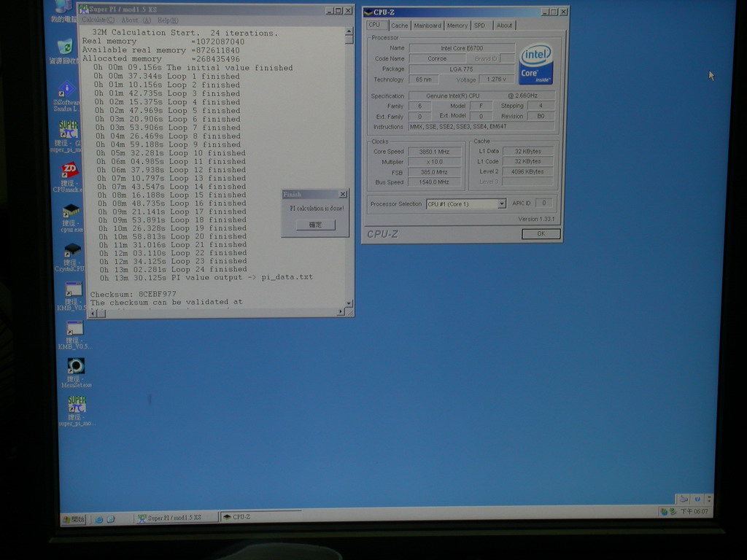Image resolution: width=747 pixels, height=560 pixels.
Task: Open the Recycle Bin desktop icon
Action: coord(65,52)
